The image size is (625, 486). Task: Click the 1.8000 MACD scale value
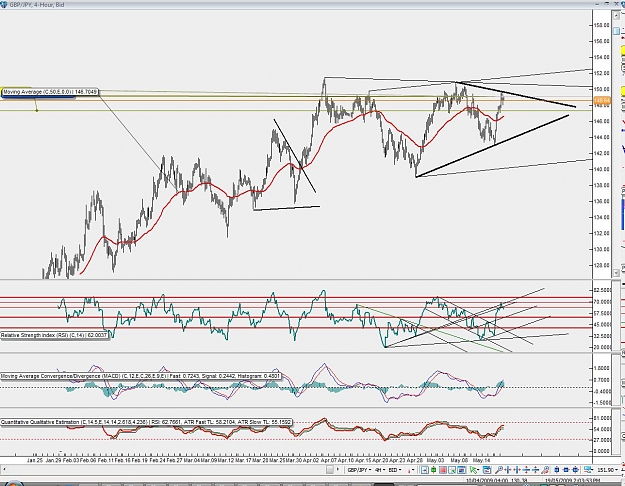(602, 368)
